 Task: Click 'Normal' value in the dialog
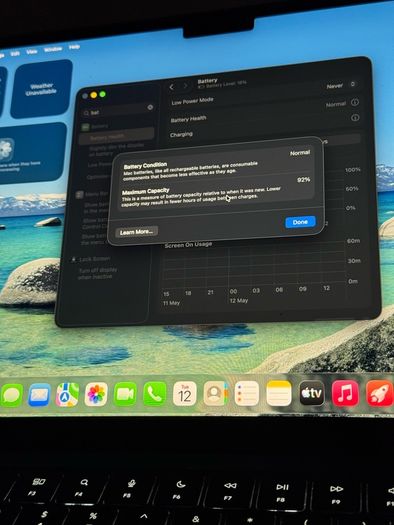pyautogui.click(x=300, y=153)
